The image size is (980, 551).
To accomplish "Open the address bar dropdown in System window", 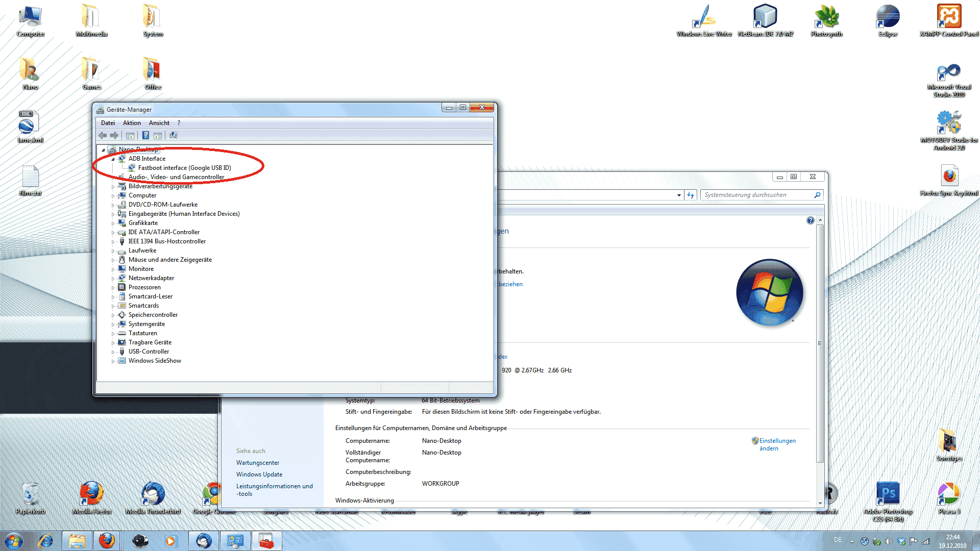I will pyautogui.click(x=679, y=195).
